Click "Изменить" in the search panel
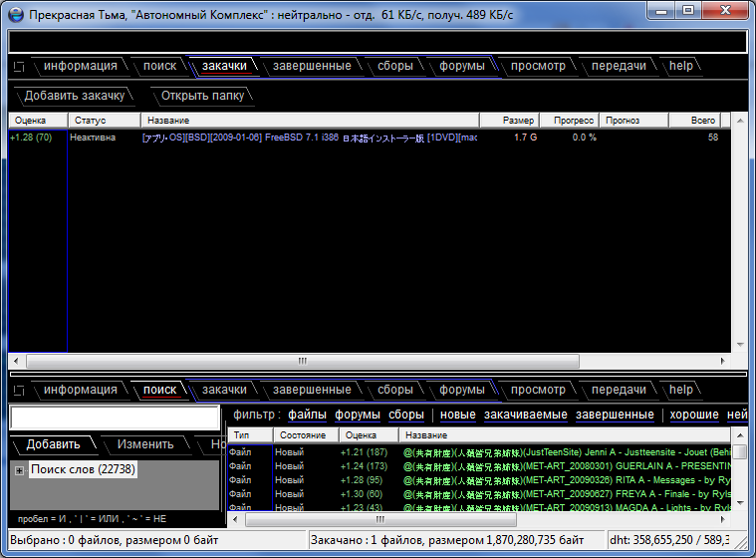Image resolution: width=756 pixels, height=558 pixels. [145, 444]
